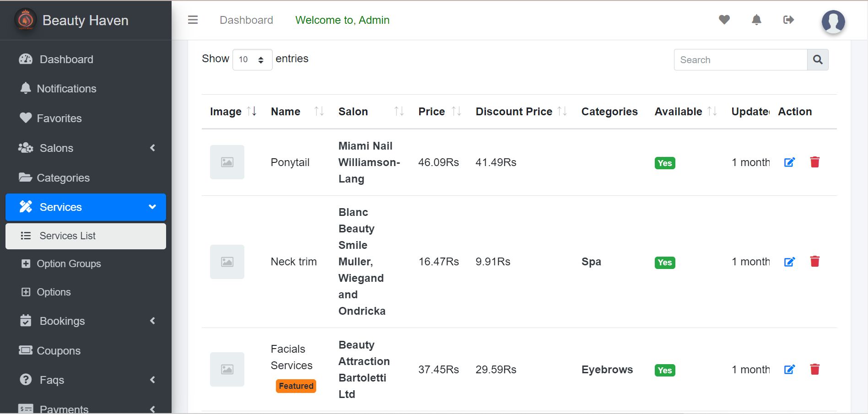
Task: Edit the Facials Services entry
Action: coord(789,370)
